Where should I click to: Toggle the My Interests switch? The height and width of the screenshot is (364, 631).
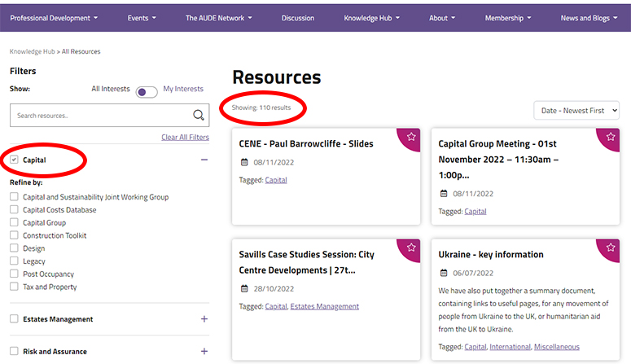tap(147, 92)
